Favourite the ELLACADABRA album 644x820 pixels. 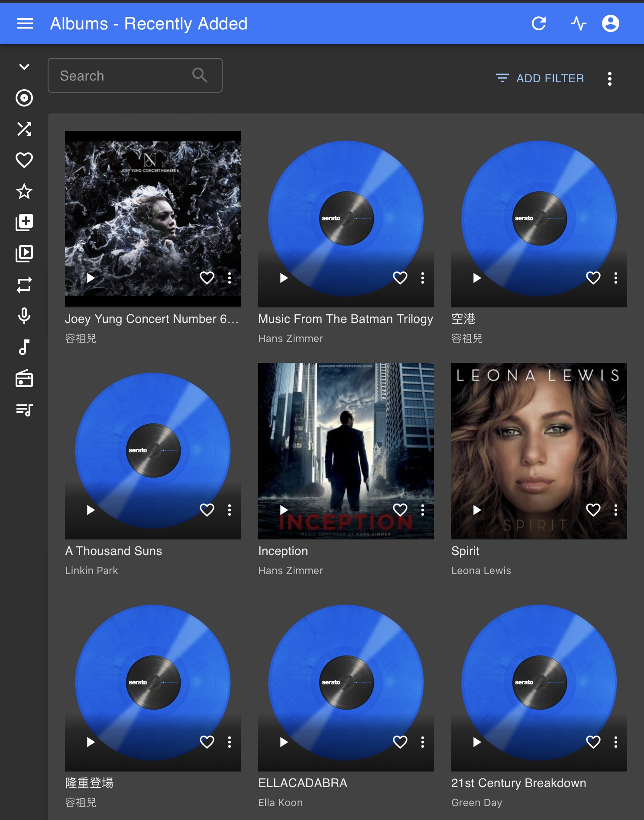tap(400, 742)
